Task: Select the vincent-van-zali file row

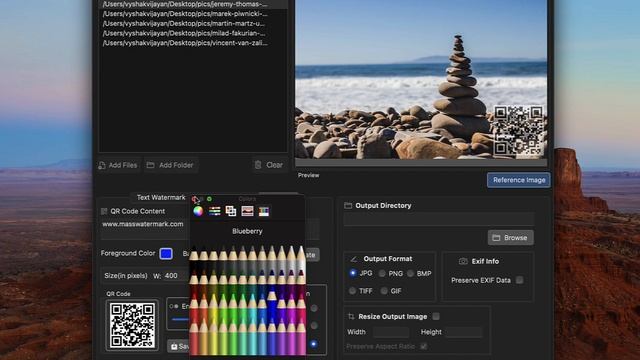Action: click(x=193, y=43)
